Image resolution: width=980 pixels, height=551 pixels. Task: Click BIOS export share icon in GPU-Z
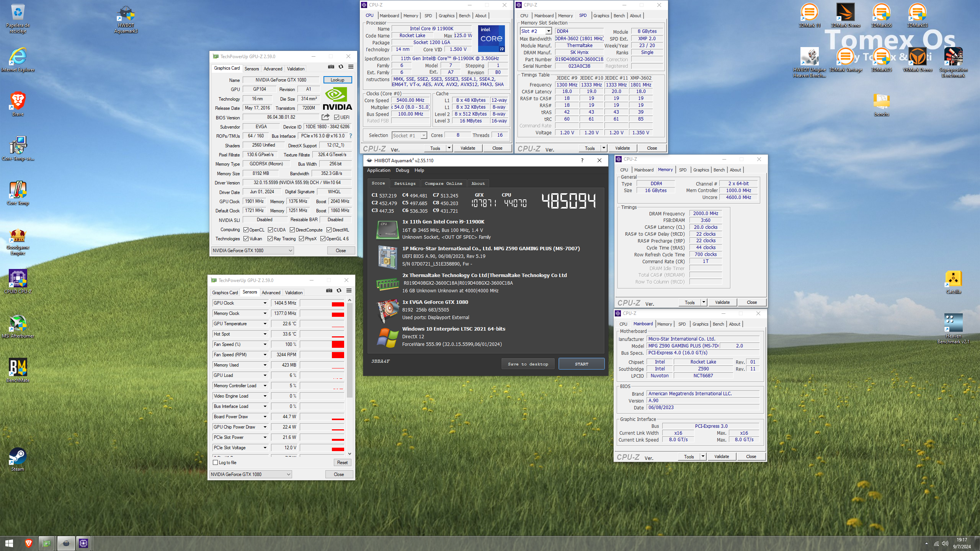pos(326,117)
